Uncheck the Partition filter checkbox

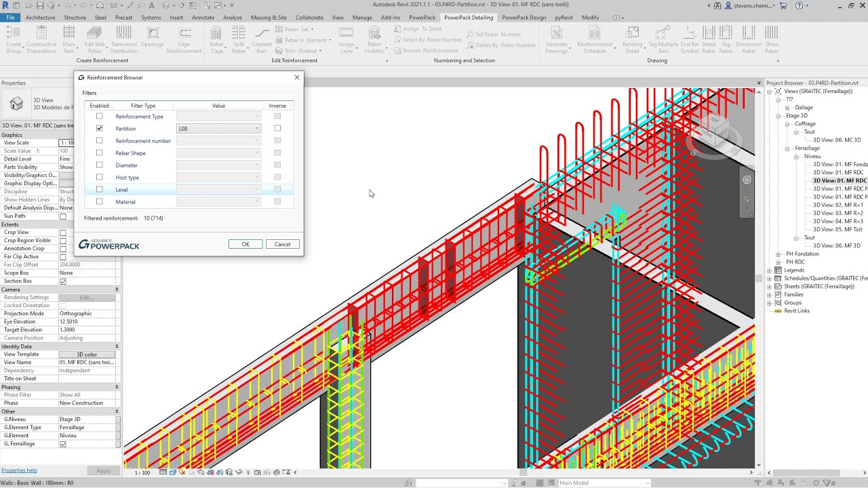(100, 129)
